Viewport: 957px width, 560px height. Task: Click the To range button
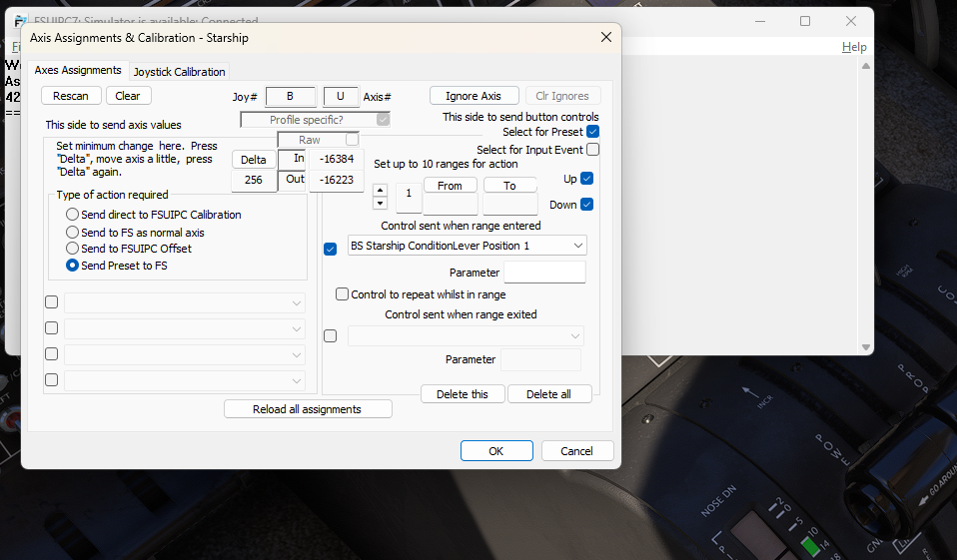pyautogui.click(x=509, y=186)
